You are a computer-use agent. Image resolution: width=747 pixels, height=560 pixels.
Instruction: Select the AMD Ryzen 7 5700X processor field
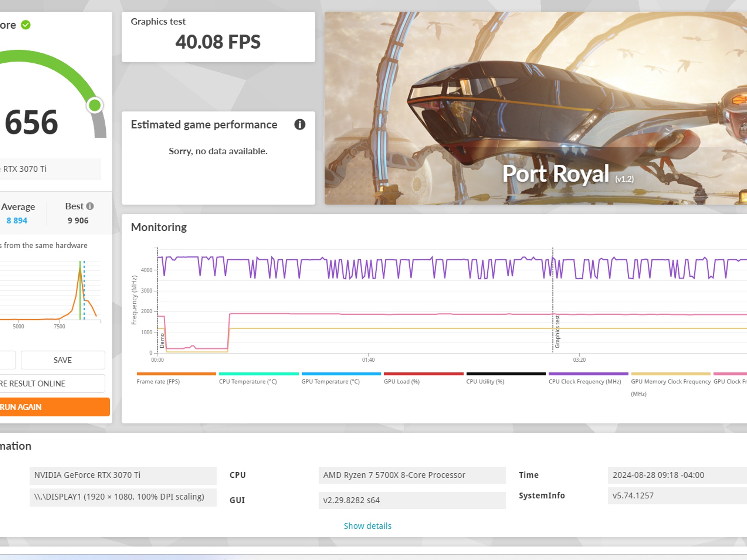point(412,475)
